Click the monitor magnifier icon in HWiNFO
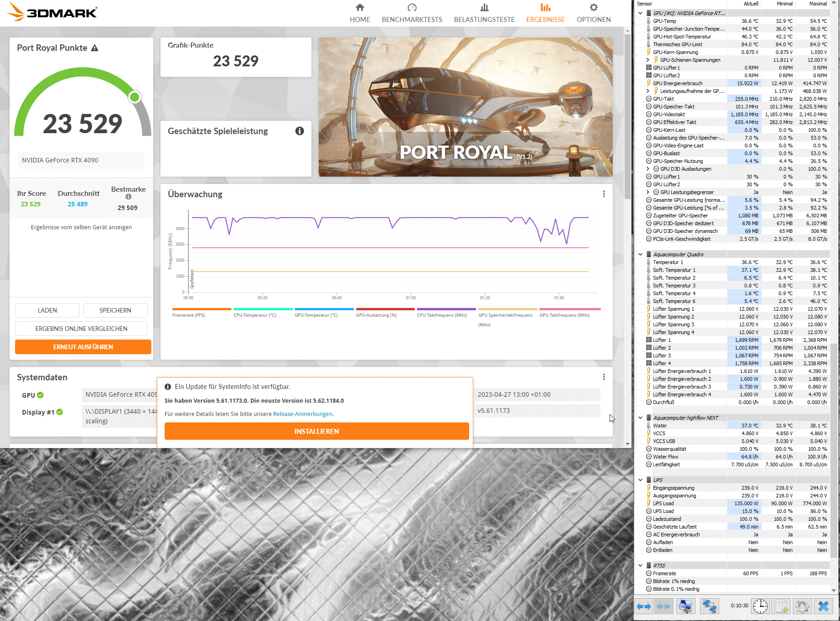The height and width of the screenshot is (621, 840). (685, 606)
